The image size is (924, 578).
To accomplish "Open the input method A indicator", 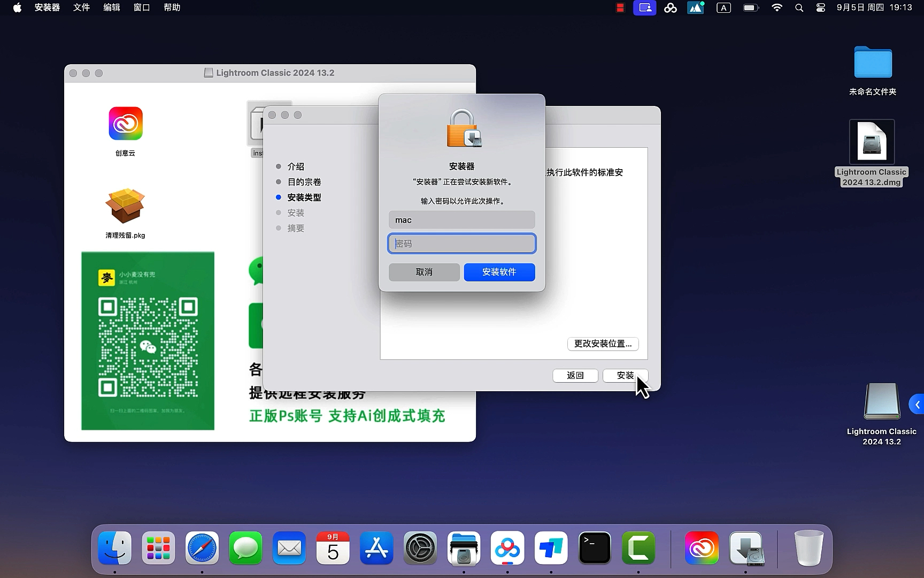I will coord(723,7).
